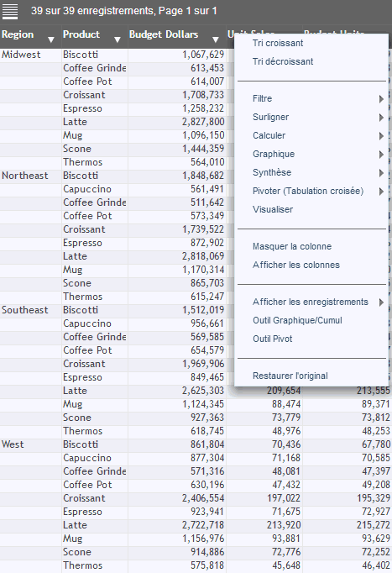This screenshot has height=573, width=392.
Task: Expand the Filtre submenu arrow
Action: (x=381, y=99)
